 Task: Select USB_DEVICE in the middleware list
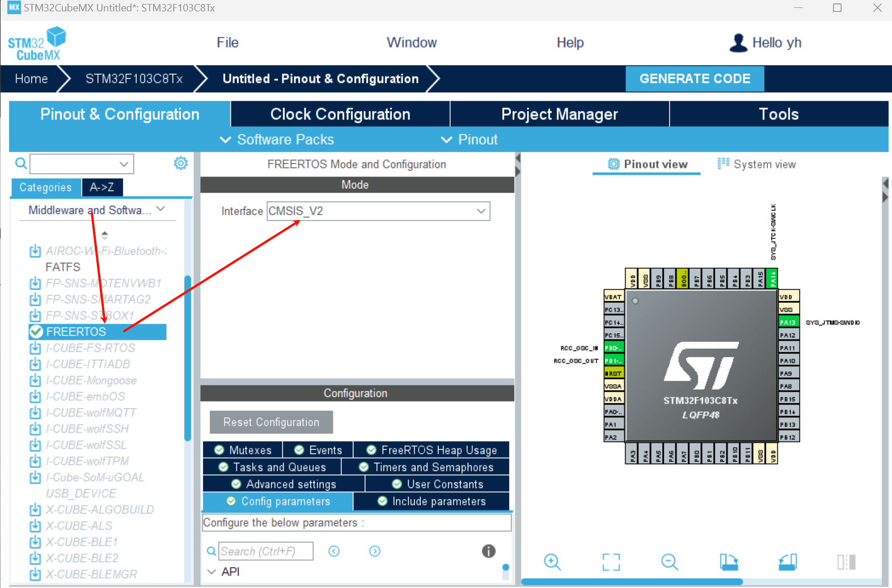tap(81, 493)
